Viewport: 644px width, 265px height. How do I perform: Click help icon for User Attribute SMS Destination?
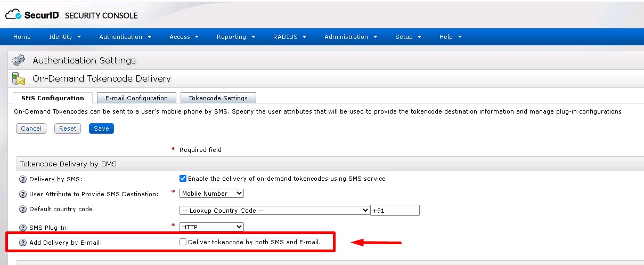click(23, 194)
